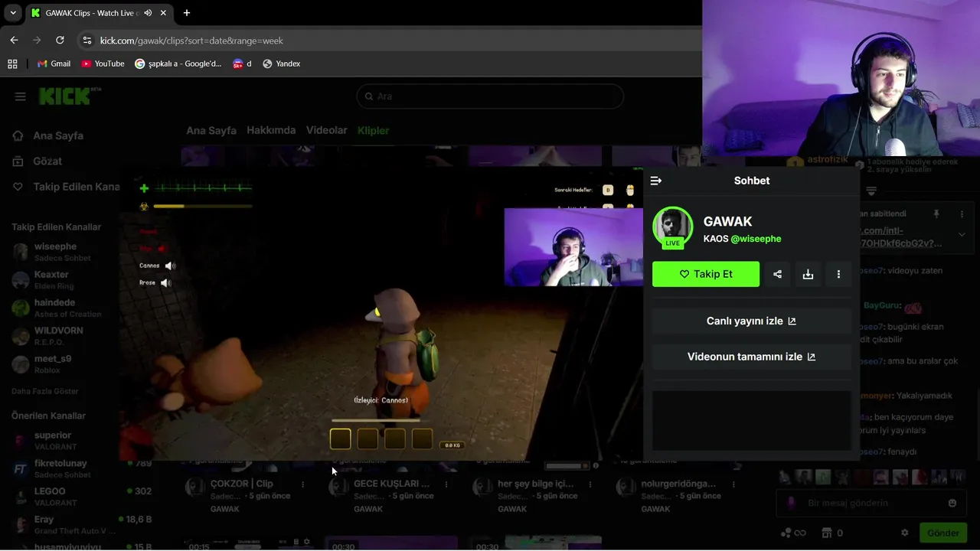
Task: Open Gmail bookmark
Action: (x=54, y=64)
